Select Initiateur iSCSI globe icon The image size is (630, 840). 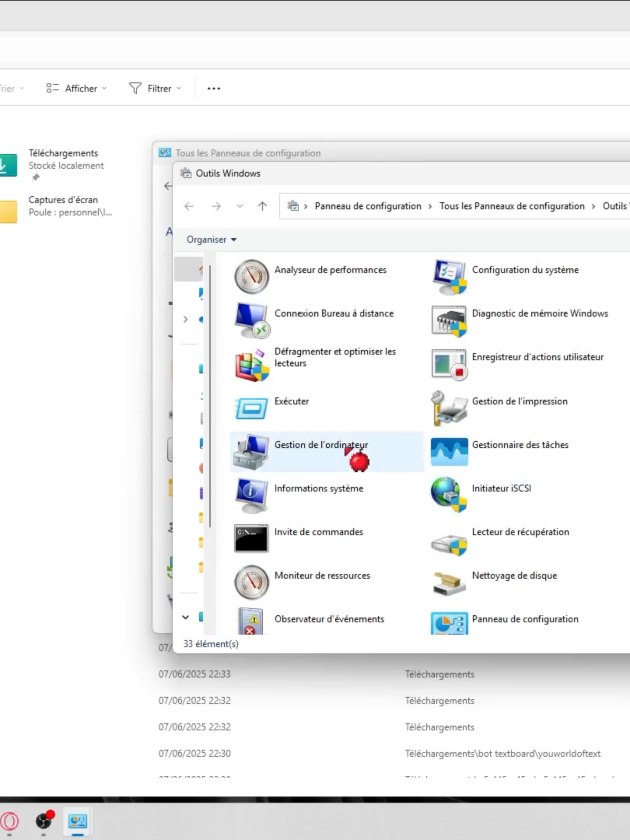point(449,494)
